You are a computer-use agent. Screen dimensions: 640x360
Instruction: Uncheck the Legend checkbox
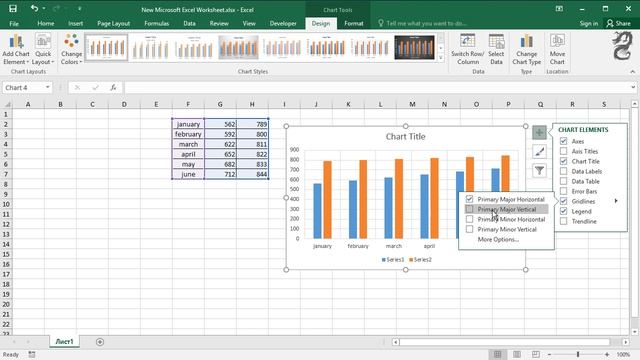point(563,211)
